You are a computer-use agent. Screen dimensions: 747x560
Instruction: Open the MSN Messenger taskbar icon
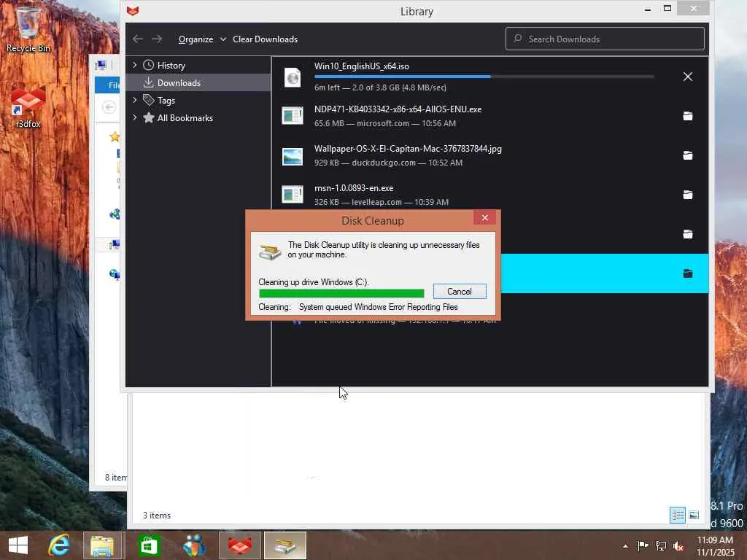pos(194,545)
